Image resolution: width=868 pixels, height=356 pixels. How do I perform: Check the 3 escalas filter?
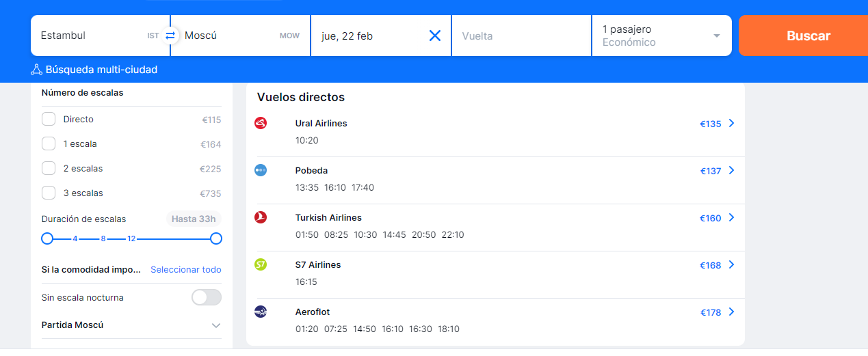[x=49, y=193]
